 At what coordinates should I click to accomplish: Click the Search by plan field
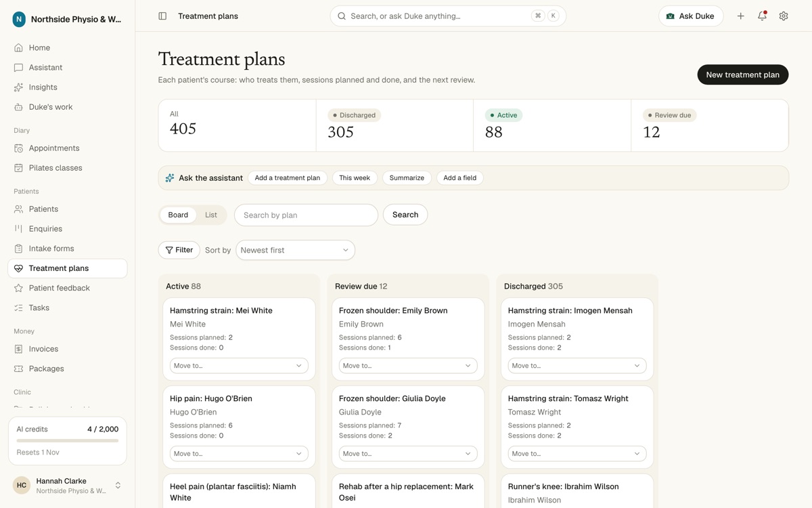tap(306, 215)
